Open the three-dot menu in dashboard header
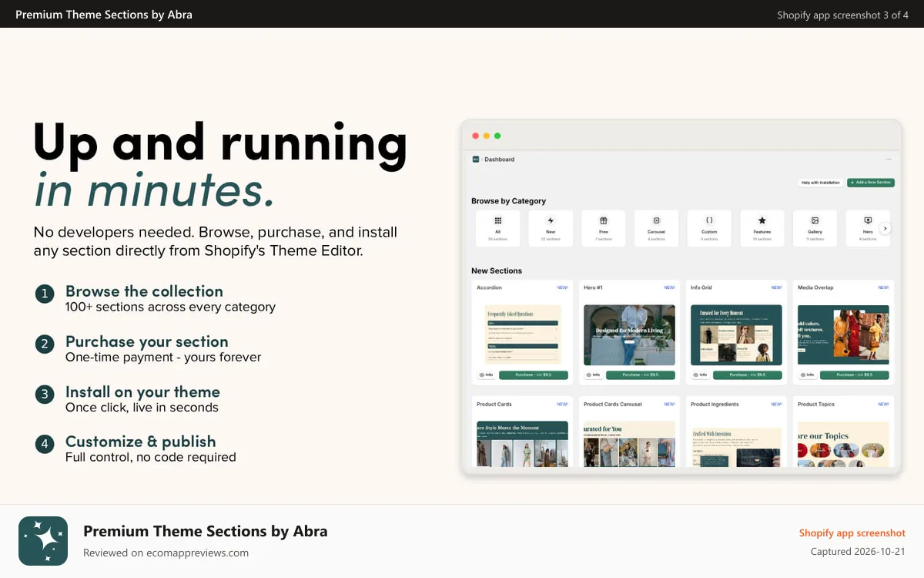Screen dimensions: 924x578 pyautogui.click(x=889, y=160)
